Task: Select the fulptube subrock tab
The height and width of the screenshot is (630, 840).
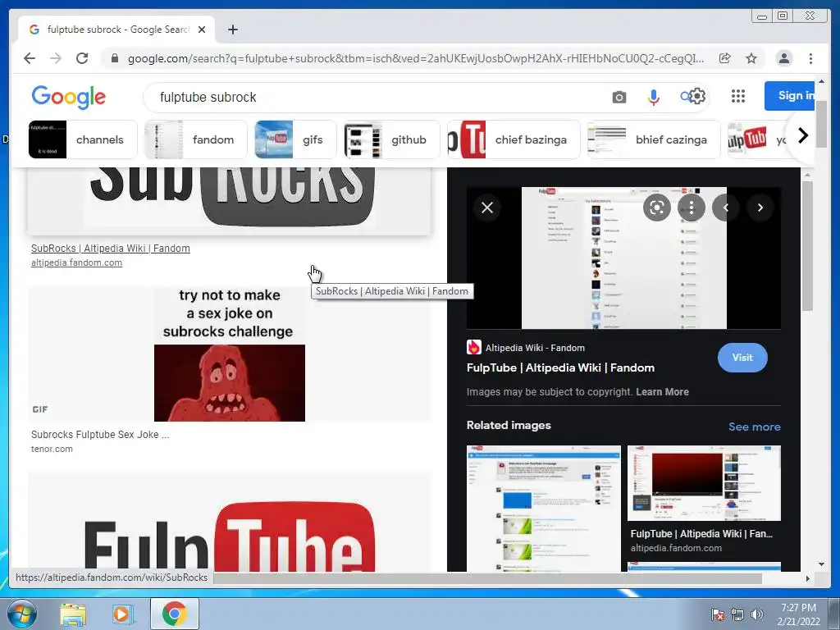Action: (x=116, y=30)
